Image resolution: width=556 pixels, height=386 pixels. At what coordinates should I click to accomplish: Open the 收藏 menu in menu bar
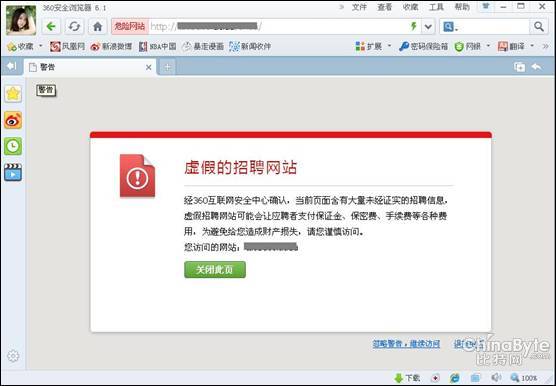[410, 7]
